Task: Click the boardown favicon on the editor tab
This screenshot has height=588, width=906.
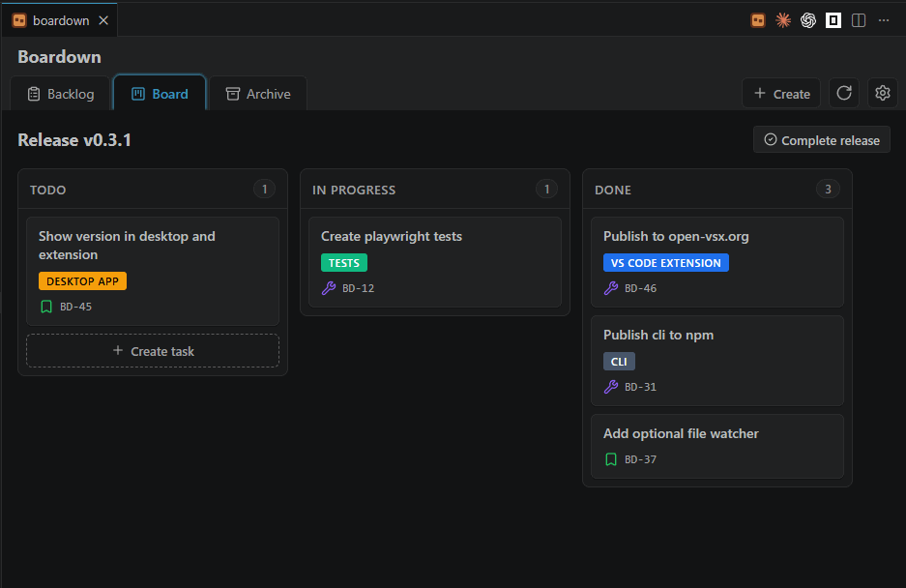Action: click(19, 21)
